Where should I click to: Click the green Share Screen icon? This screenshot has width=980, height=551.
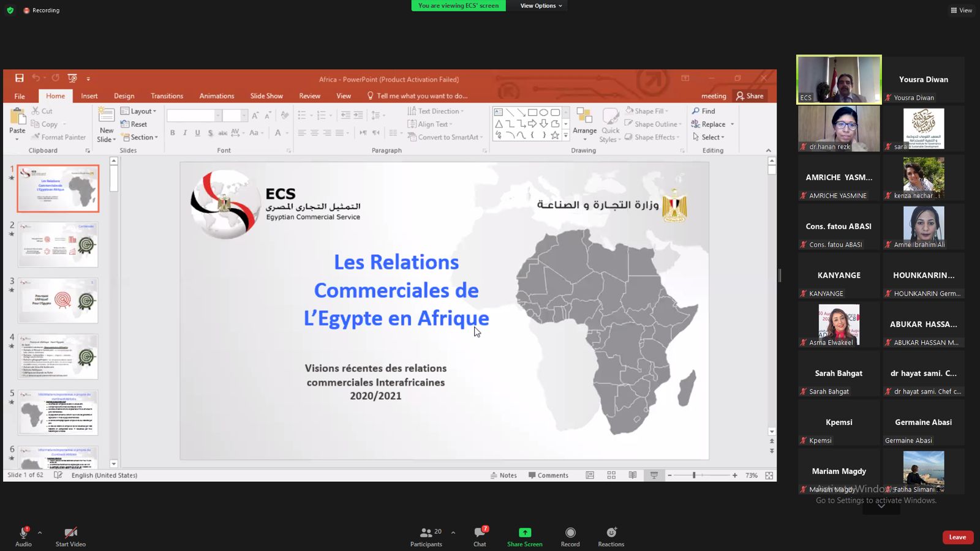click(525, 533)
